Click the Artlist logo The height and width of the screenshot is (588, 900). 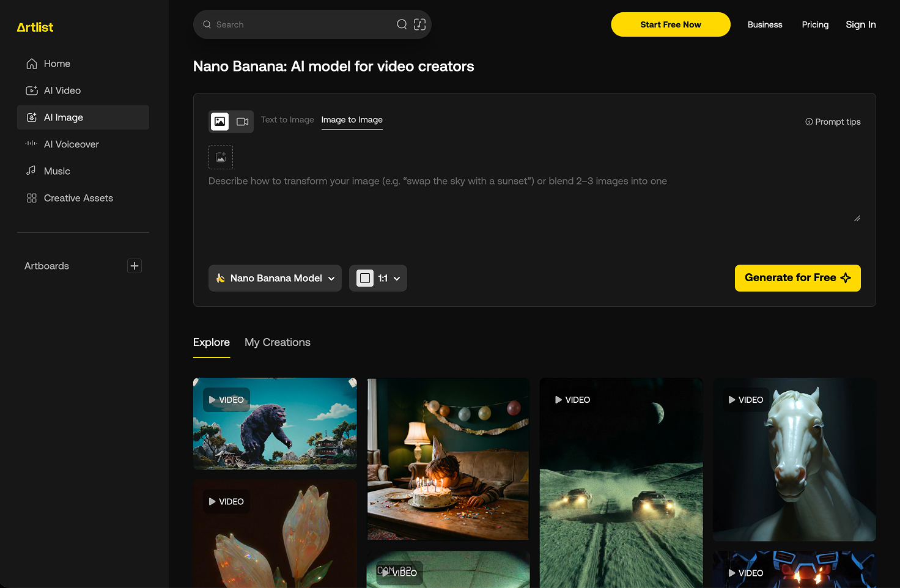[x=35, y=27]
